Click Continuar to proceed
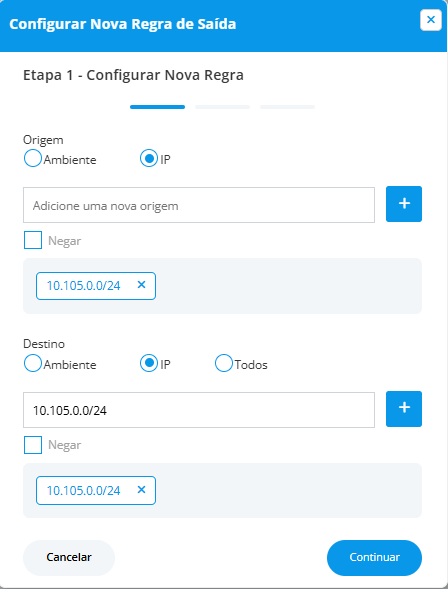 [374, 558]
